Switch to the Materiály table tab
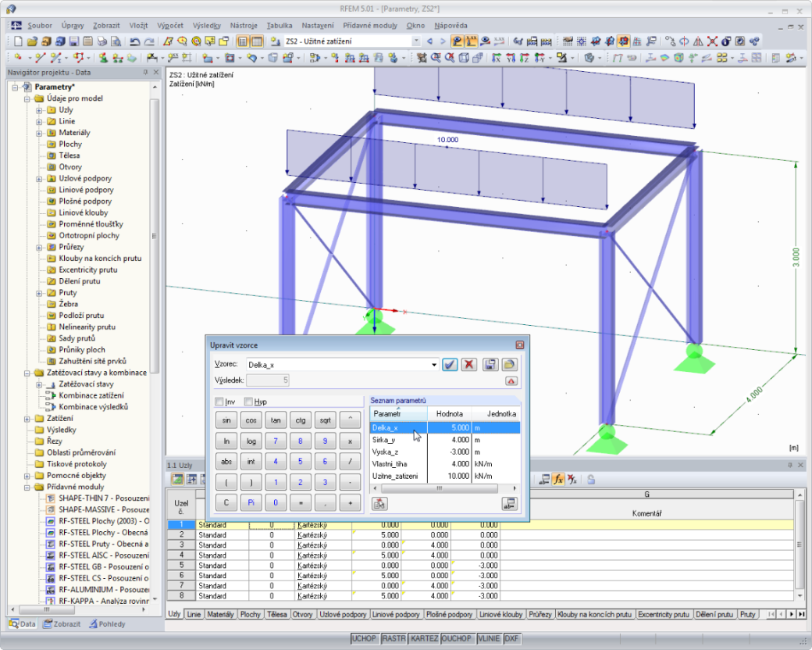The image size is (812, 650). click(x=221, y=614)
